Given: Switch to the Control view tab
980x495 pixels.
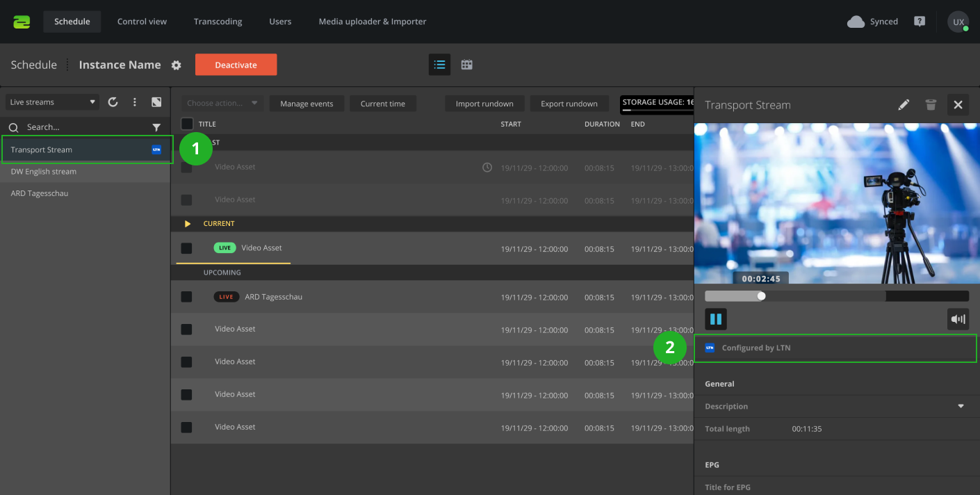Looking at the screenshot, I should click(x=142, y=22).
